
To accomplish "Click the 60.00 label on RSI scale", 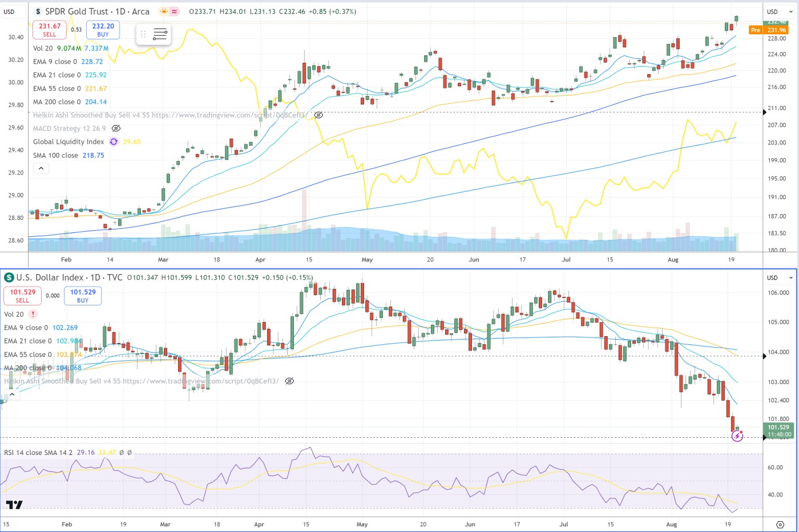I will pyautogui.click(x=775, y=467).
